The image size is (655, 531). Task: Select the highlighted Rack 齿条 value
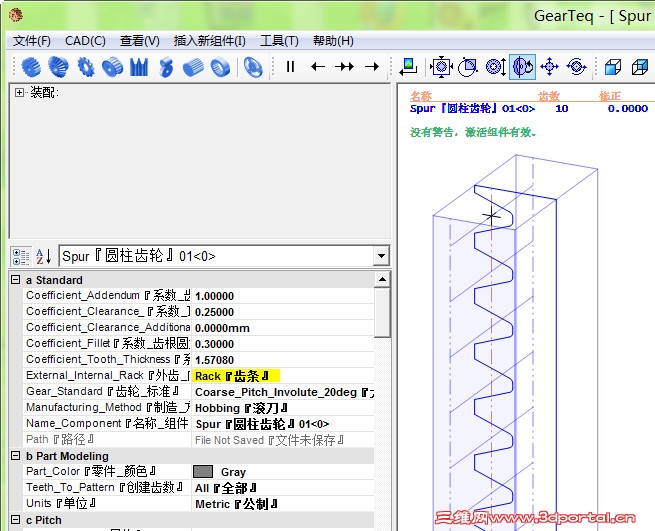[236, 376]
